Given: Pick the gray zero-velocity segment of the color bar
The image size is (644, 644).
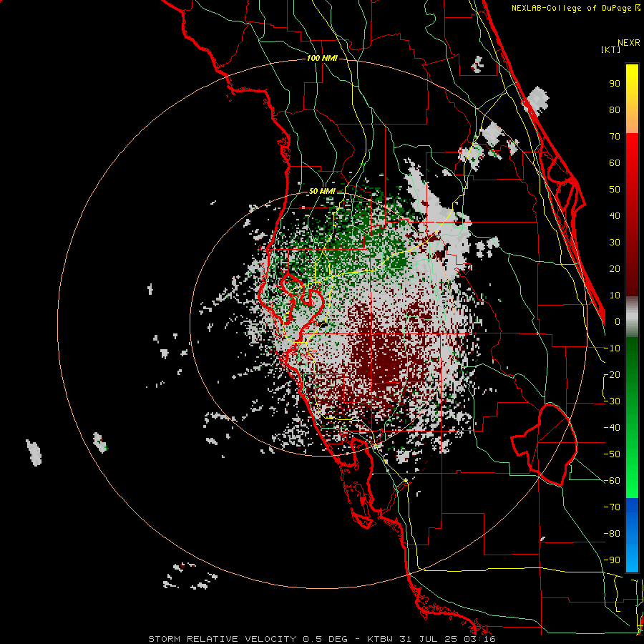Looking at the screenshot, I should pos(632,316).
